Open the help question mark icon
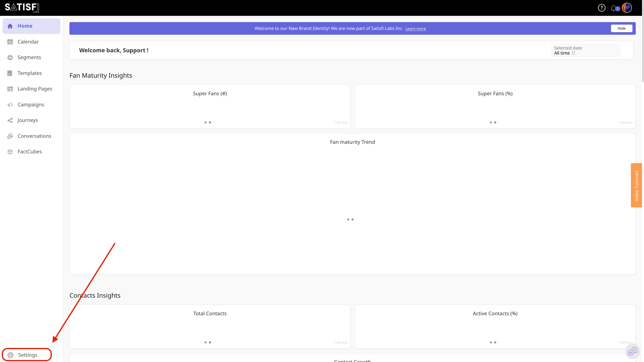Viewport: 644px width, 362px height. (602, 8)
